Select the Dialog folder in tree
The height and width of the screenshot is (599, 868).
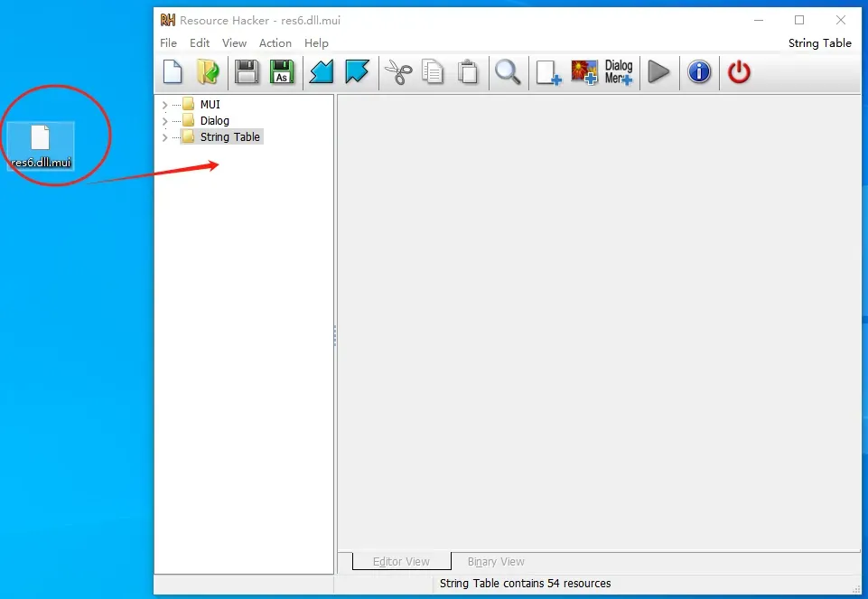point(206,121)
